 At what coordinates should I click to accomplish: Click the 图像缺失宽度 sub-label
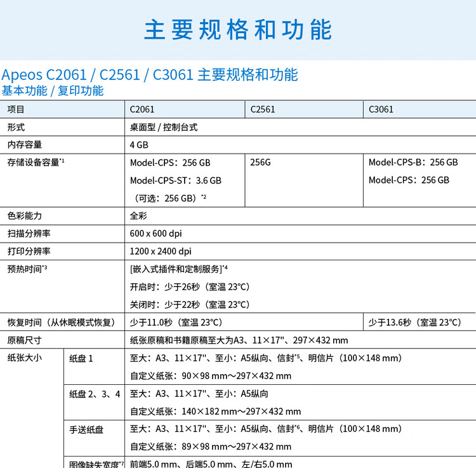96,464
